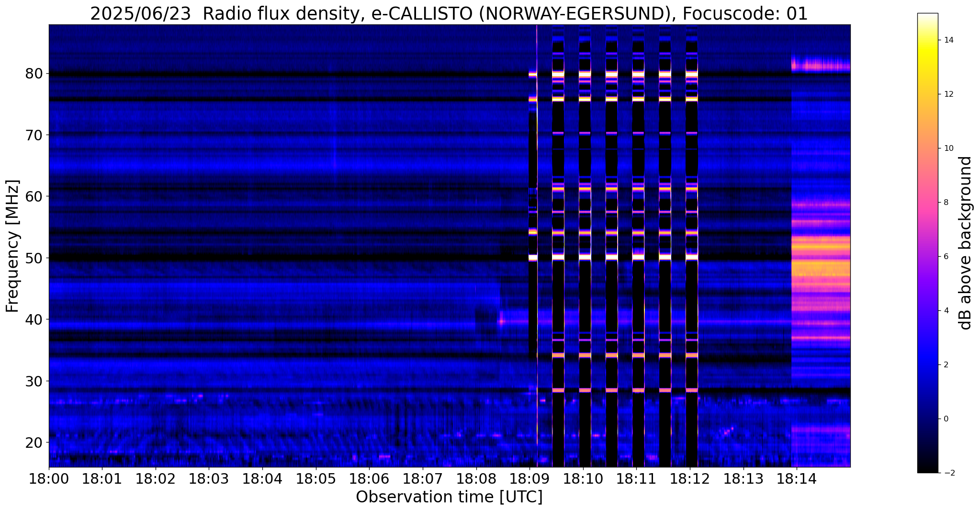Click the 18:06 time tick label
This screenshot has height=511, width=980.
coord(369,478)
